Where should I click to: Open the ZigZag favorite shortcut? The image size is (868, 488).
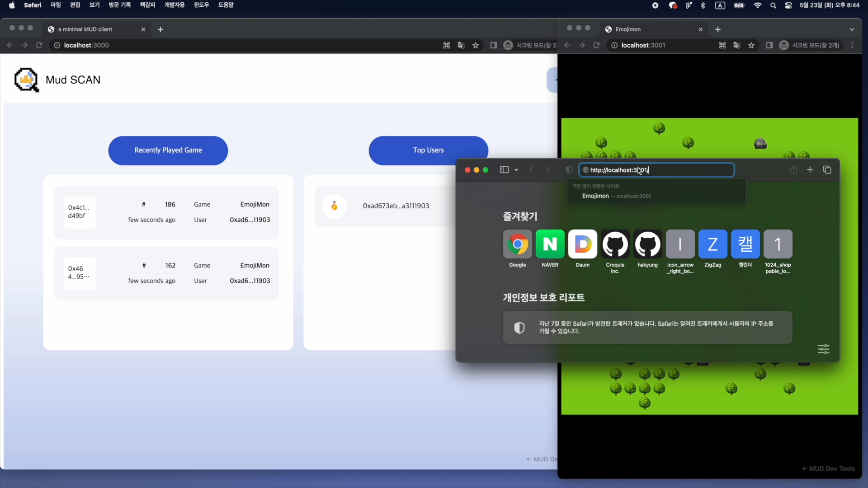click(713, 244)
